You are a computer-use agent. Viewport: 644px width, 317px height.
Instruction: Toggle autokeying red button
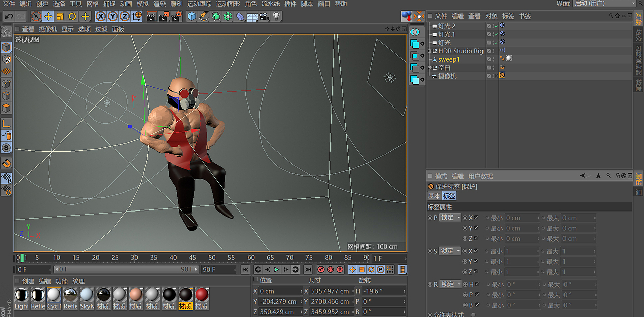pos(331,270)
